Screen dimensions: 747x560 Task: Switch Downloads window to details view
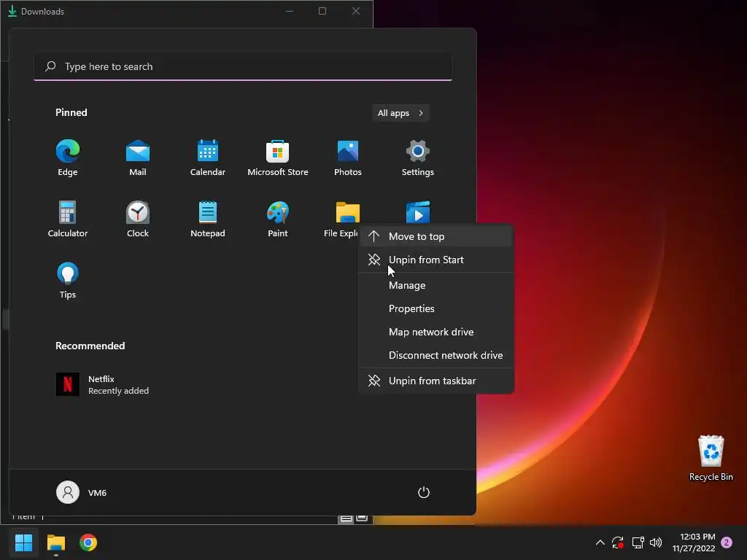point(347,518)
